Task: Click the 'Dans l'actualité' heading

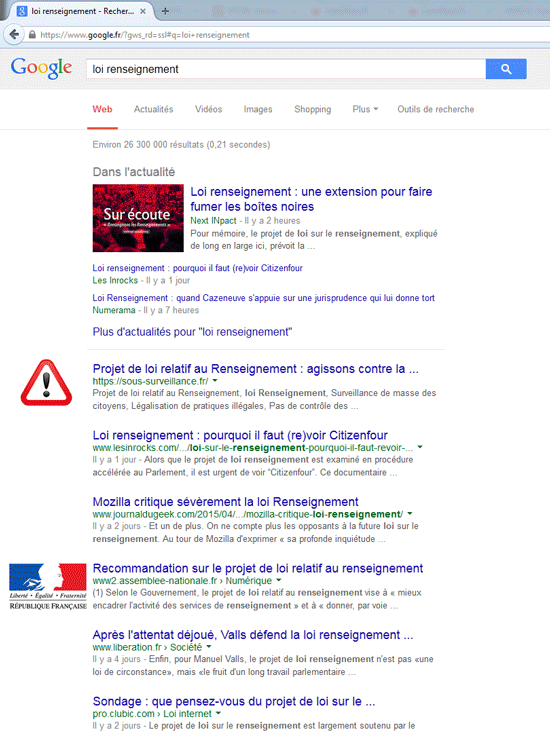Action: pos(134,172)
